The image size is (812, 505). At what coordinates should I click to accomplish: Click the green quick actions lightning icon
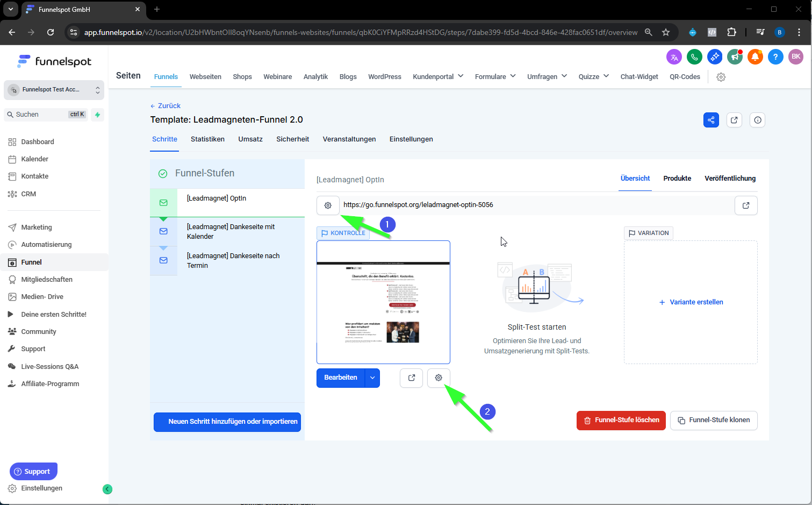(x=97, y=115)
